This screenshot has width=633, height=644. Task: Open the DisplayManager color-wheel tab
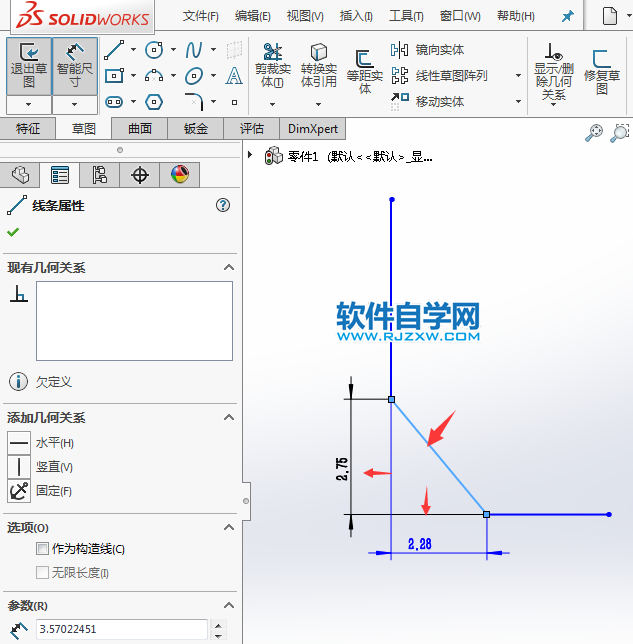[179, 175]
